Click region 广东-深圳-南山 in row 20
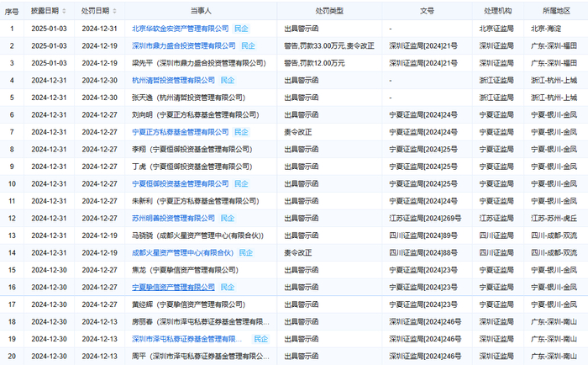Screen dimensions: 588x365 [x=554, y=357]
